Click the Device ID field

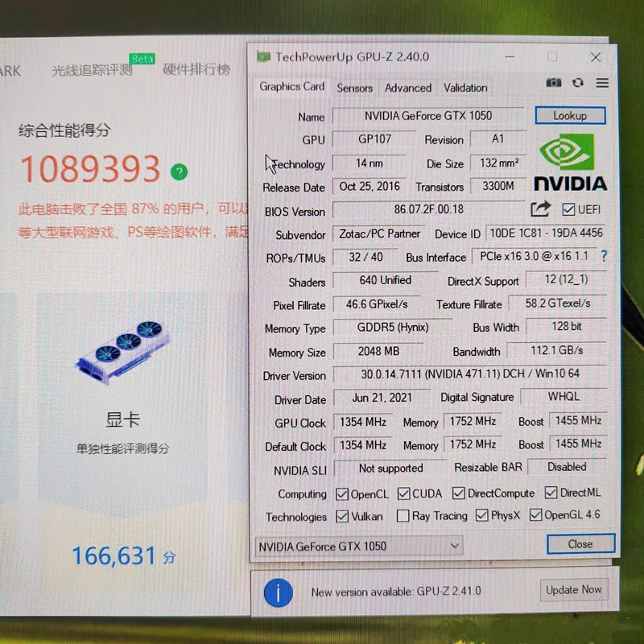pyautogui.click(x=547, y=233)
